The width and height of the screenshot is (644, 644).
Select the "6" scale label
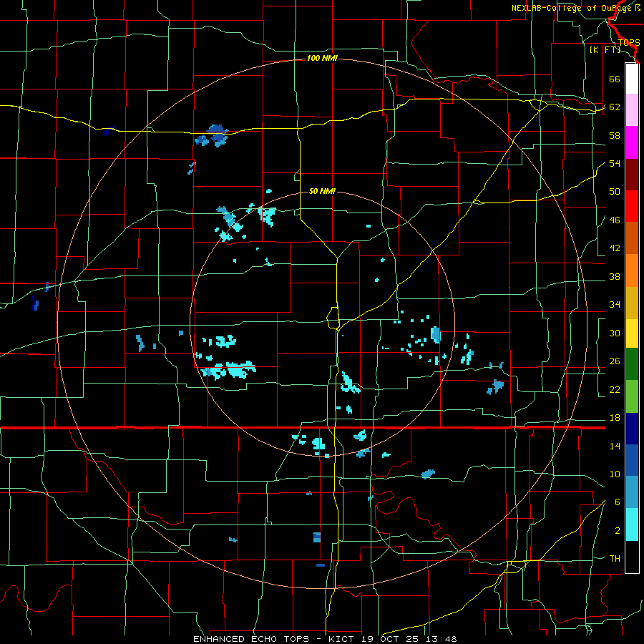618,502
